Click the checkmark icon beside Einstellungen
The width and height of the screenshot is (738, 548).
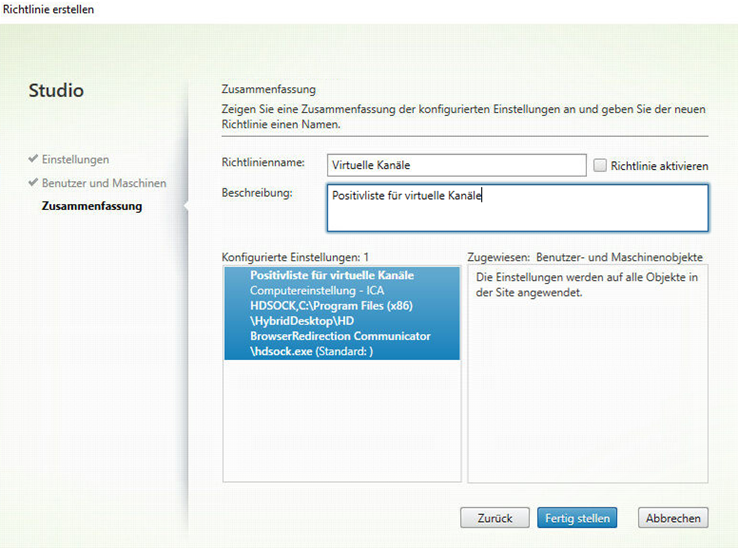click(x=34, y=159)
